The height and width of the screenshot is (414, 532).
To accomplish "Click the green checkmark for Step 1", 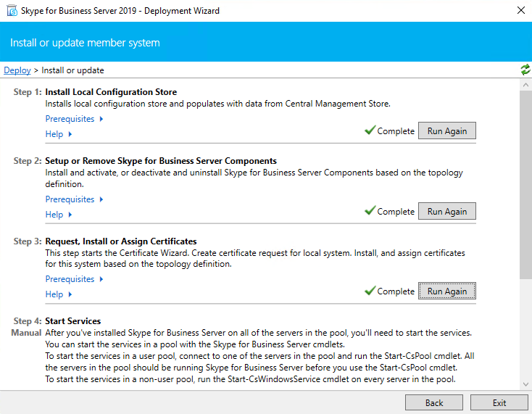I will point(370,131).
